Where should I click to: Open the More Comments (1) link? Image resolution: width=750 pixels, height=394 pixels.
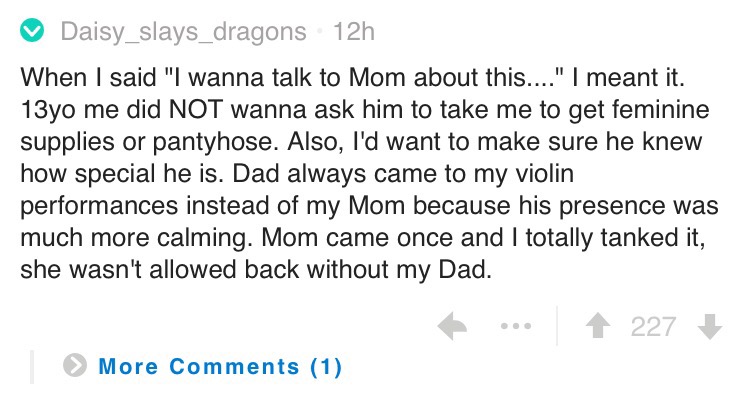click(x=220, y=367)
